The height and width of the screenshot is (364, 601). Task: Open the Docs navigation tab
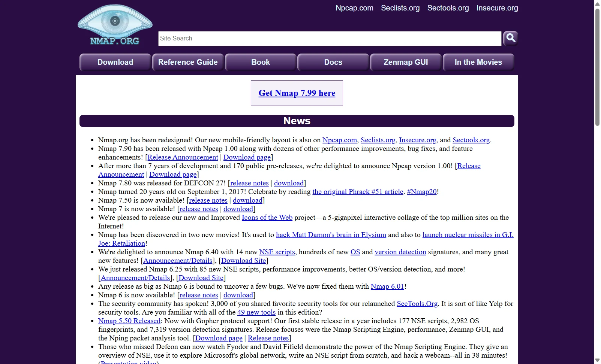click(x=333, y=62)
